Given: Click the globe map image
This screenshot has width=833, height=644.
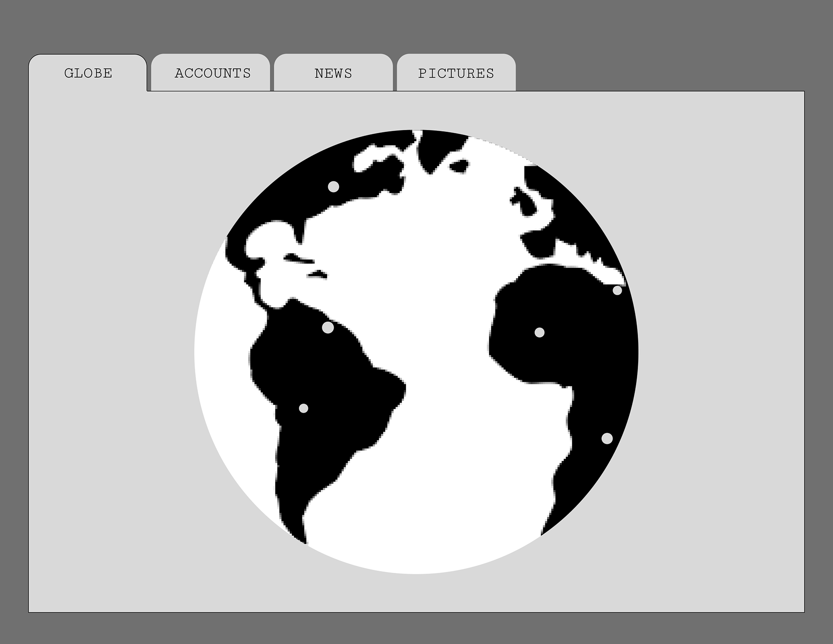Looking at the screenshot, I should [416, 352].
